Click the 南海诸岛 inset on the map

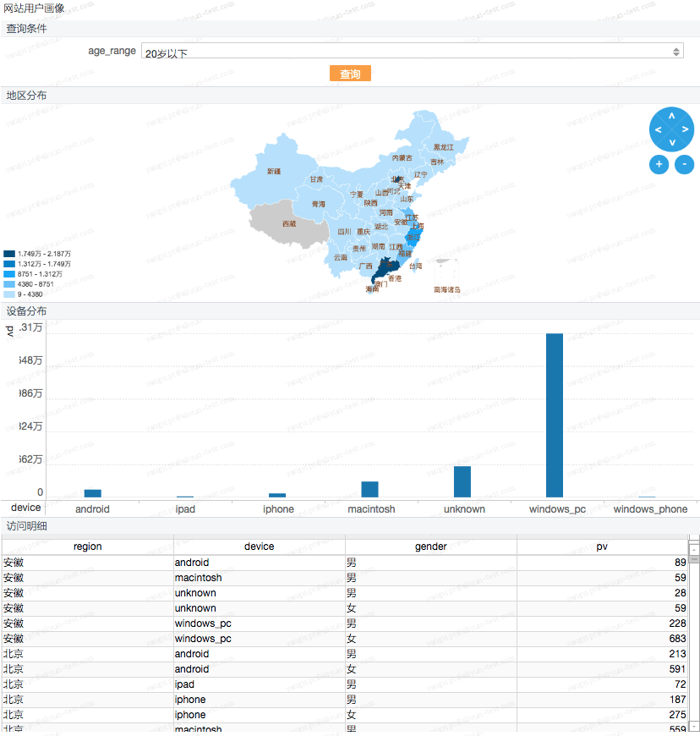click(446, 275)
